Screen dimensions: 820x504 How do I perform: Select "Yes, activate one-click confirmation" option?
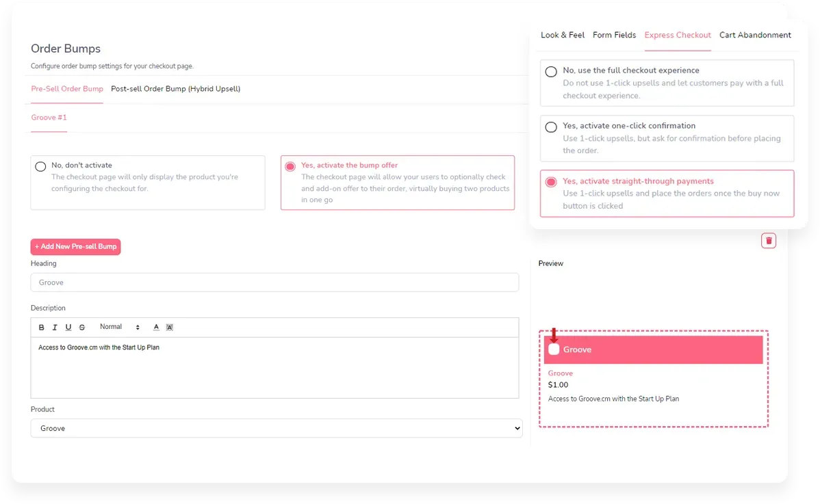(551, 127)
